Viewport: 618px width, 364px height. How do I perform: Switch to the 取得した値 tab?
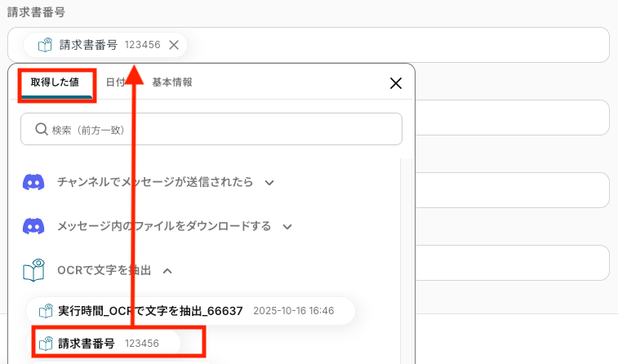coord(56,82)
